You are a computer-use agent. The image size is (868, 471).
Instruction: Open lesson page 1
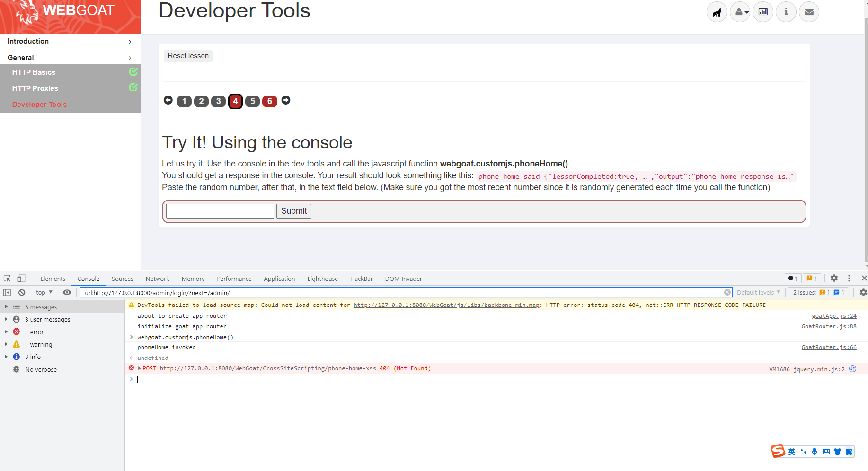(184, 101)
